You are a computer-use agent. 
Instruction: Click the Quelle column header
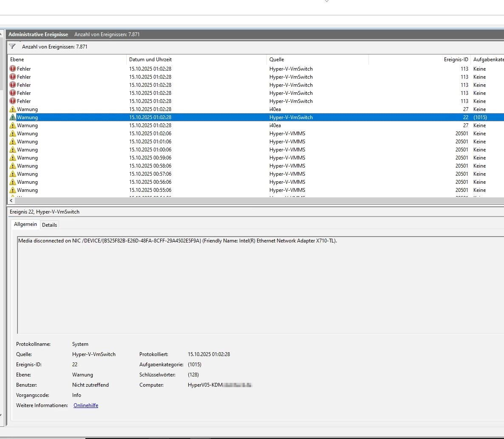point(317,60)
